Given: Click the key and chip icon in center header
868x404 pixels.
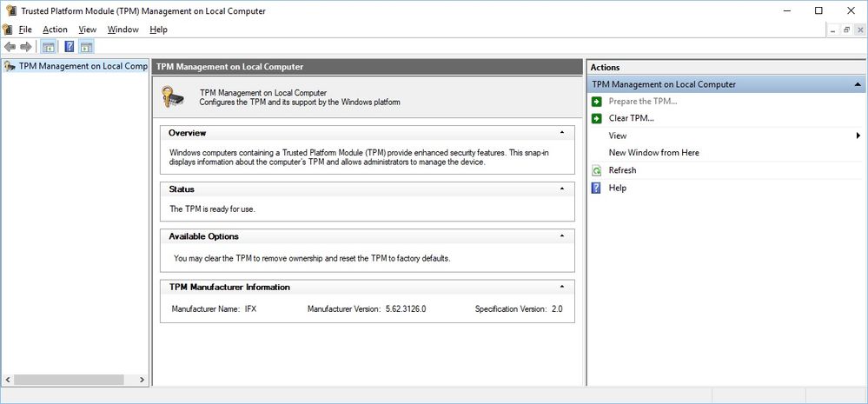Looking at the screenshot, I should pos(173,96).
